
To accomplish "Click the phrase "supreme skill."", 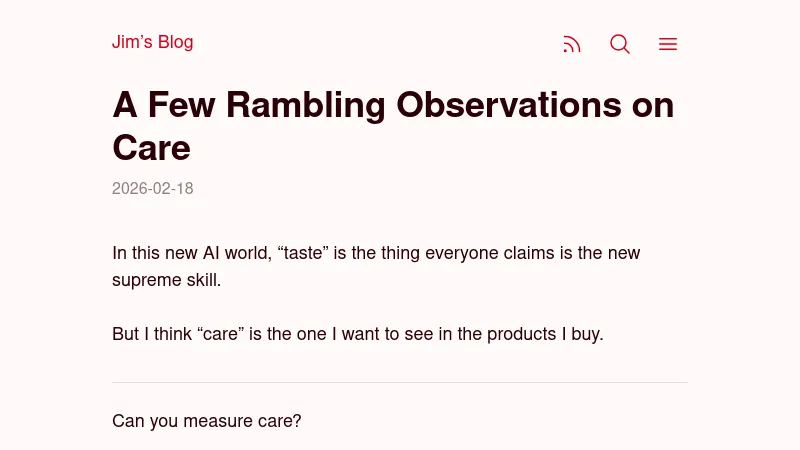I will click(166, 280).
